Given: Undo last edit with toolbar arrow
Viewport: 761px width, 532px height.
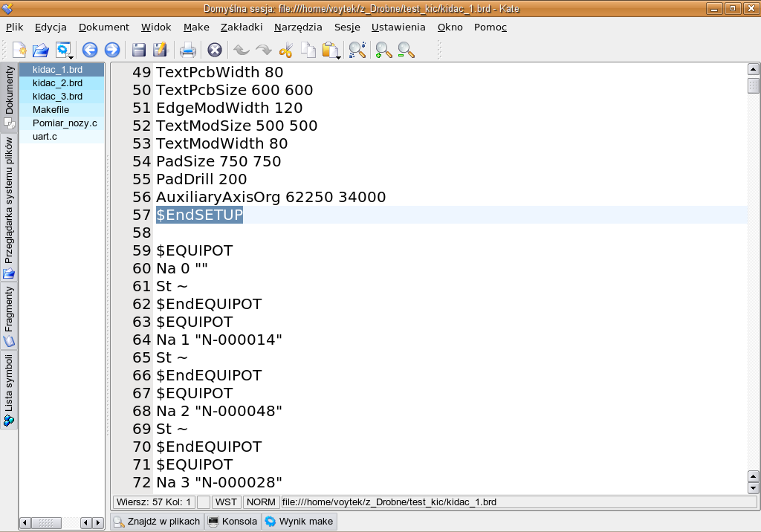Looking at the screenshot, I should (x=242, y=50).
